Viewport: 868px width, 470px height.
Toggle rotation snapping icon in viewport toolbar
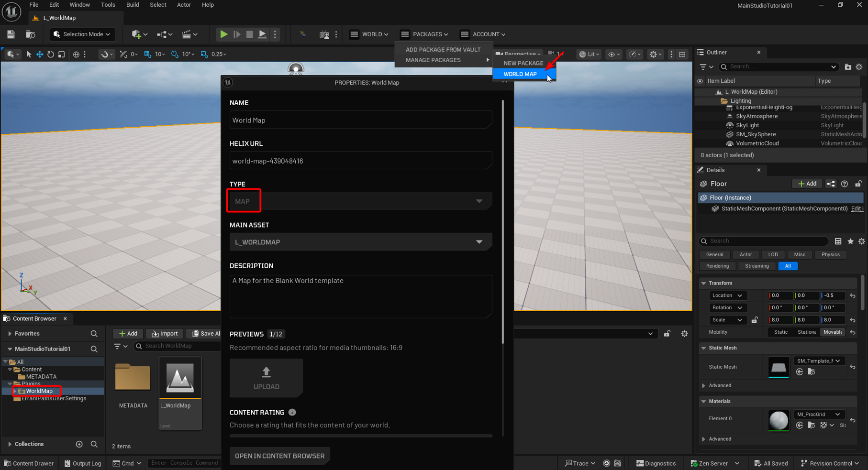[175, 54]
